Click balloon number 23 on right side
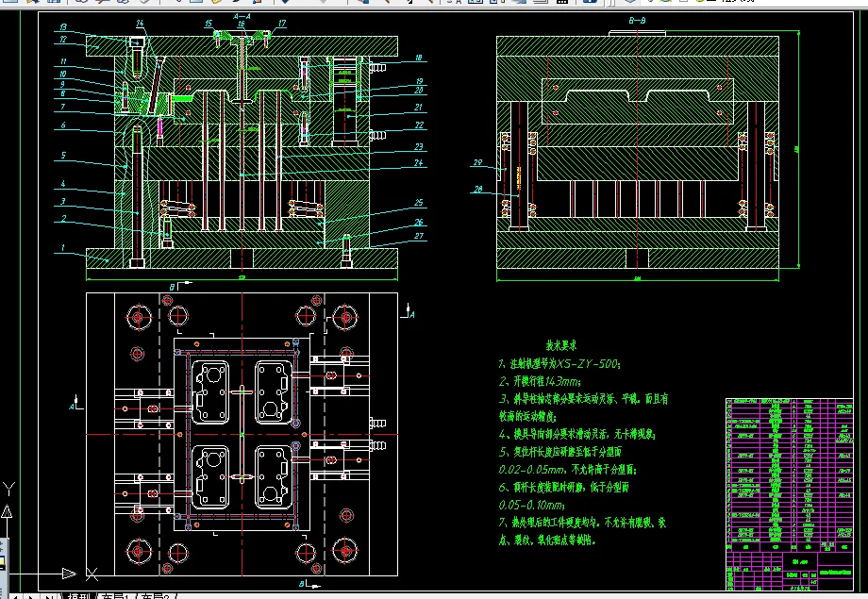The image size is (868, 599). pyautogui.click(x=419, y=147)
